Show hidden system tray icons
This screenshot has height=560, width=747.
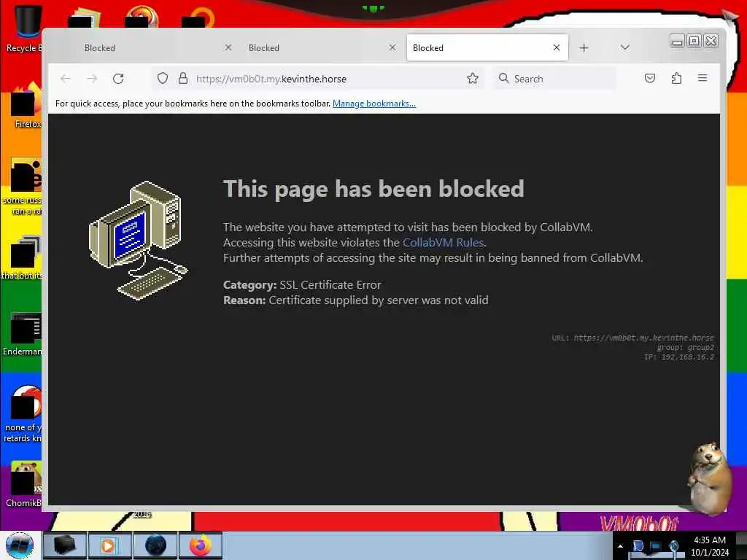point(620,546)
